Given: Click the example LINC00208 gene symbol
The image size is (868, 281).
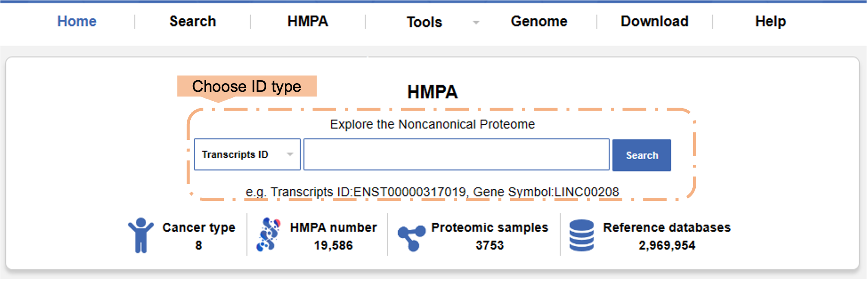Looking at the screenshot, I should tap(587, 192).
